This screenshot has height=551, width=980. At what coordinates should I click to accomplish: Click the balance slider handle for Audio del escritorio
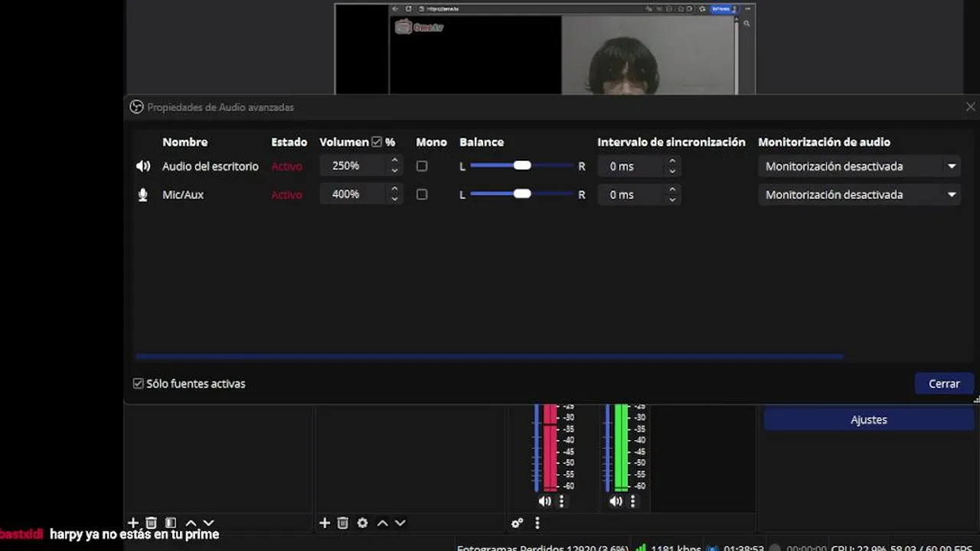[522, 165]
